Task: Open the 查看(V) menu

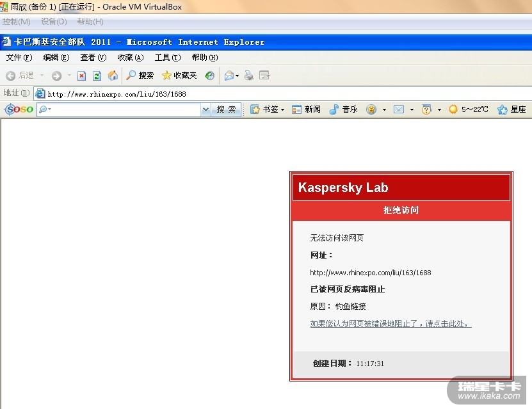Action: pos(93,58)
